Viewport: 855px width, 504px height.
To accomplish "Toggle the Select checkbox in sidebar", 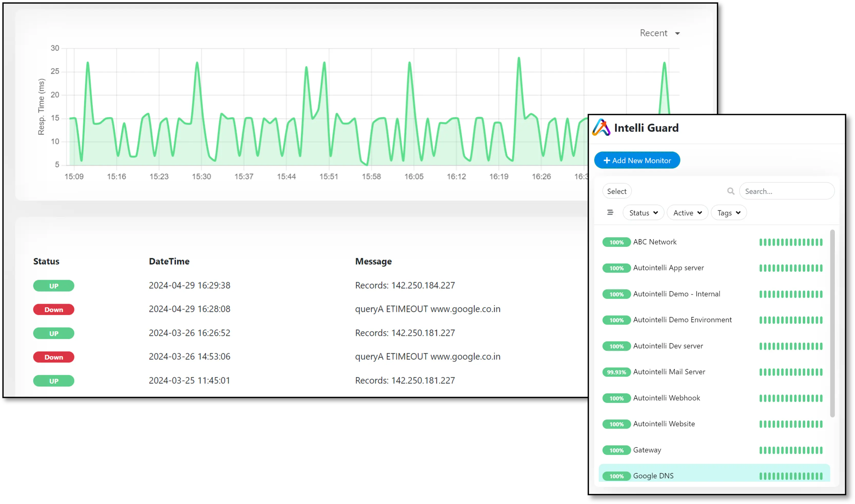I will (x=617, y=191).
